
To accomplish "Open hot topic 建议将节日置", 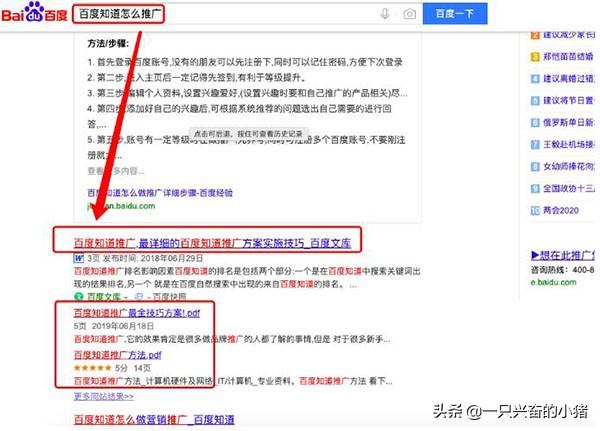I will coord(569,100).
